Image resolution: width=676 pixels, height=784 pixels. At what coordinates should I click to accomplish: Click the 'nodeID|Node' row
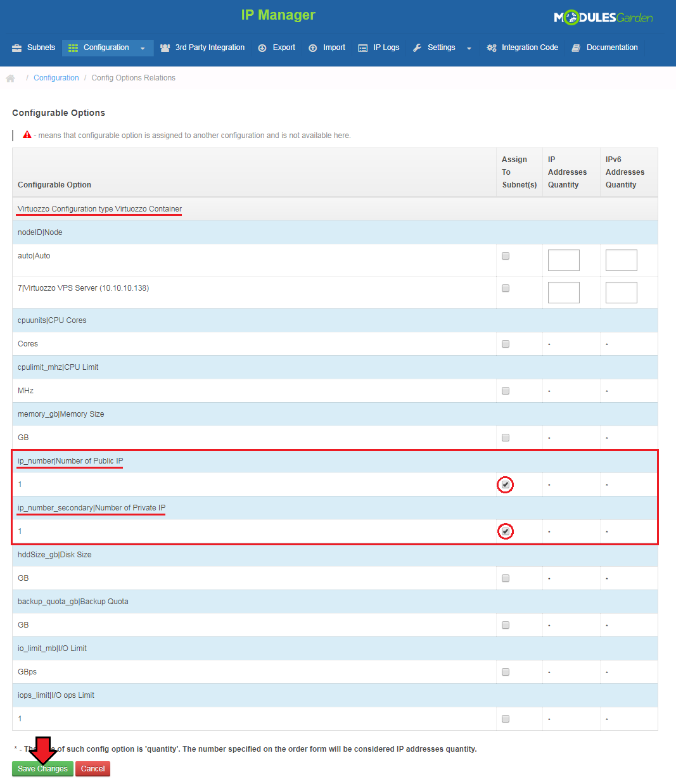[x=335, y=232]
